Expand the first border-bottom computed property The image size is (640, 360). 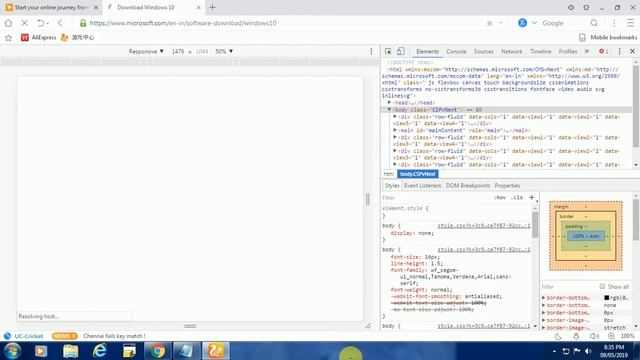click(544, 298)
